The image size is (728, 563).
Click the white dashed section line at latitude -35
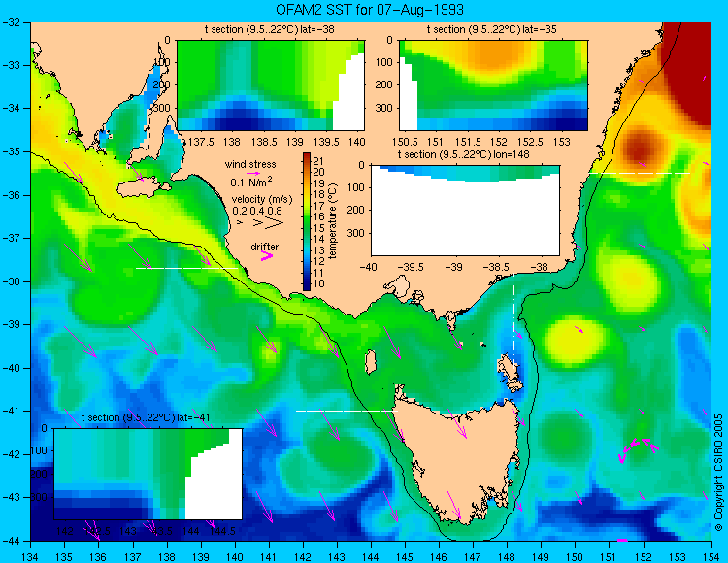point(640,173)
